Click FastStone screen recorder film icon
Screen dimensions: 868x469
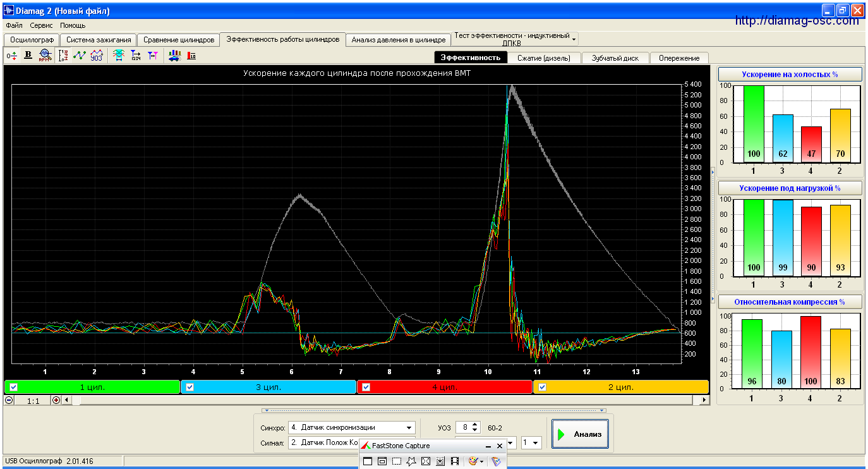pyautogui.click(x=455, y=461)
